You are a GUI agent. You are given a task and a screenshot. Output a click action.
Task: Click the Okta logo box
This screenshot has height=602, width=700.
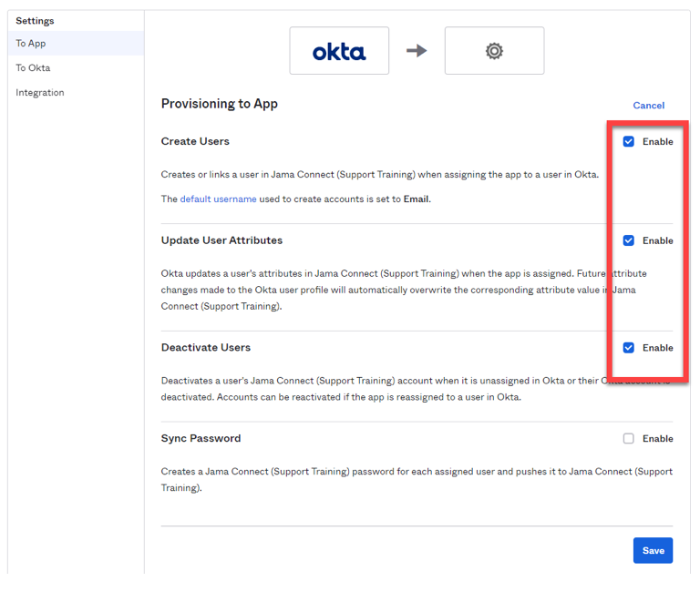(339, 50)
